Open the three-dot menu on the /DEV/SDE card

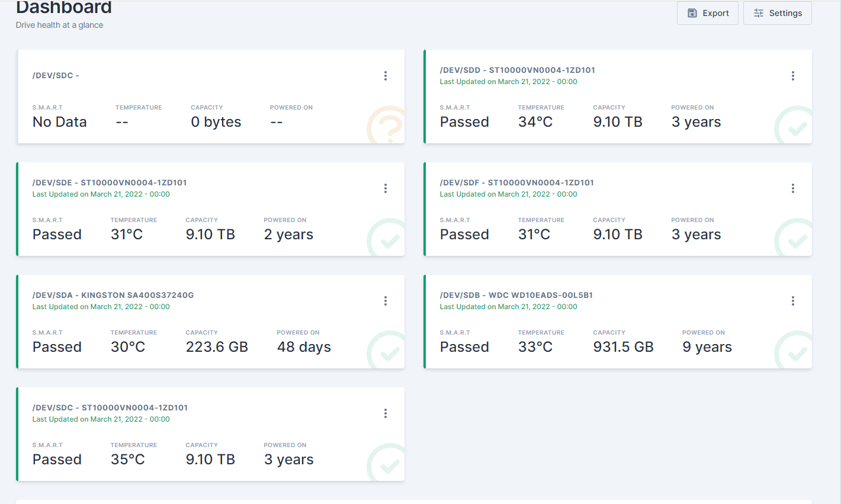[385, 188]
